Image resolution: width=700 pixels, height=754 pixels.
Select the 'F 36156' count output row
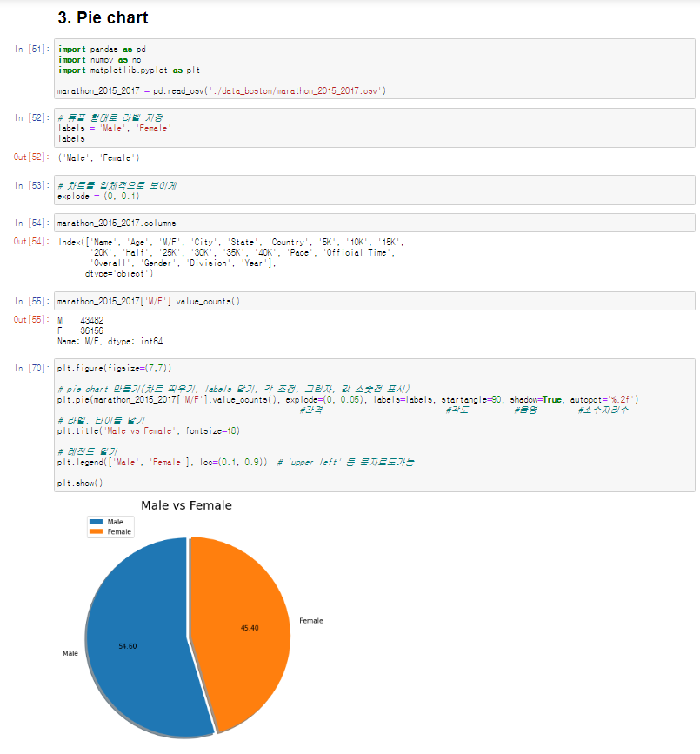[80, 330]
